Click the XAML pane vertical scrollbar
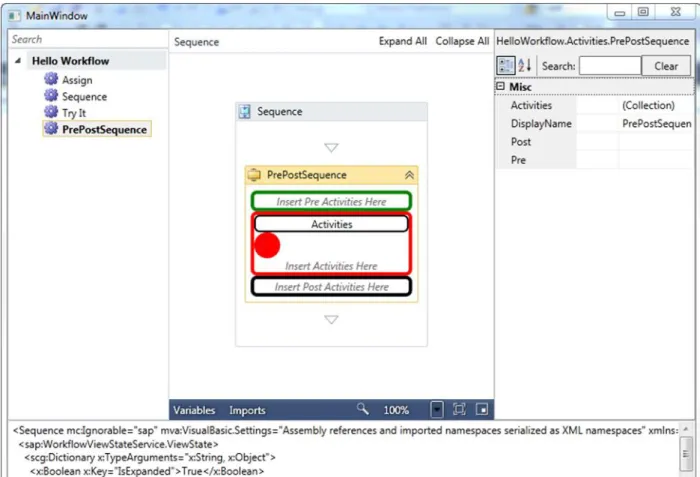The image size is (700, 477). pyautogui.click(x=686, y=449)
